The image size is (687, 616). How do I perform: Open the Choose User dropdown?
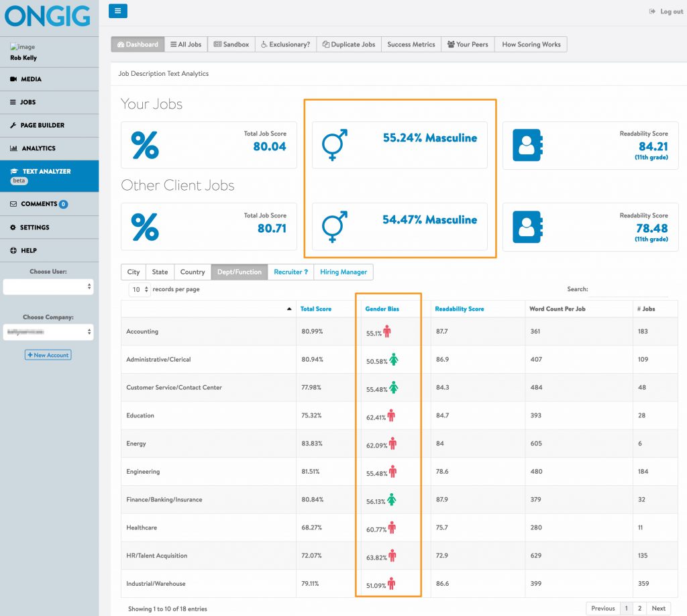click(48, 287)
